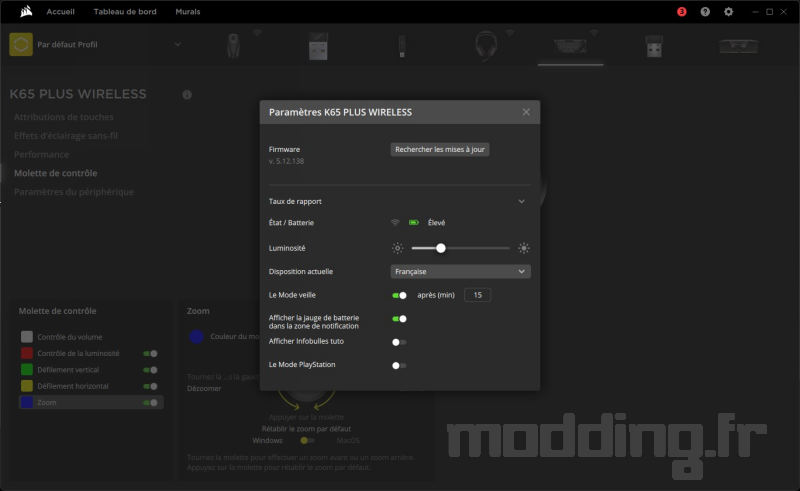
Task: Click the low brightness sun icon
Action: point(397,248)
